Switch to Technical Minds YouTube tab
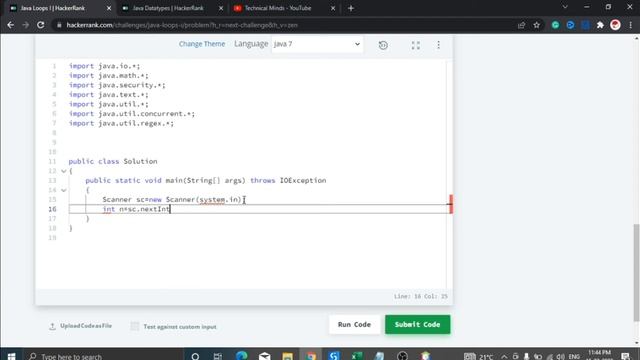The height and width of the screenshot is (360, 640). (278, 8)
